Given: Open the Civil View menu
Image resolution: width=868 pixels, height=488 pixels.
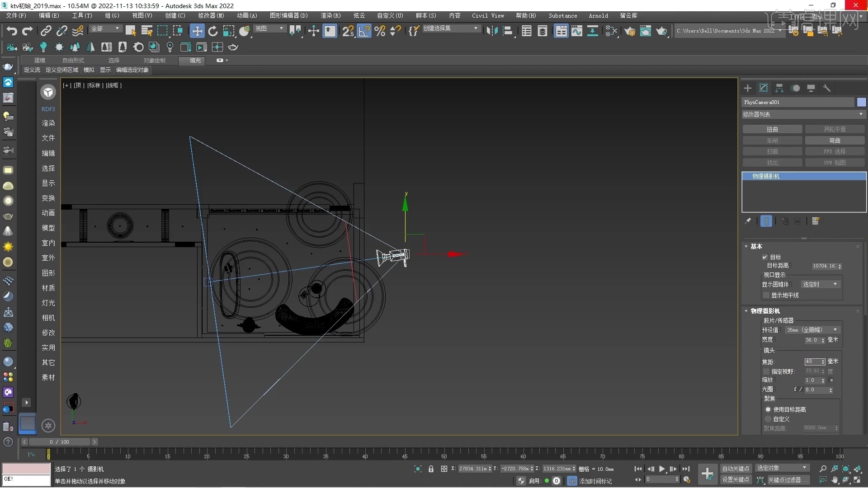Looking at the screenshot, I should [488, 15].
